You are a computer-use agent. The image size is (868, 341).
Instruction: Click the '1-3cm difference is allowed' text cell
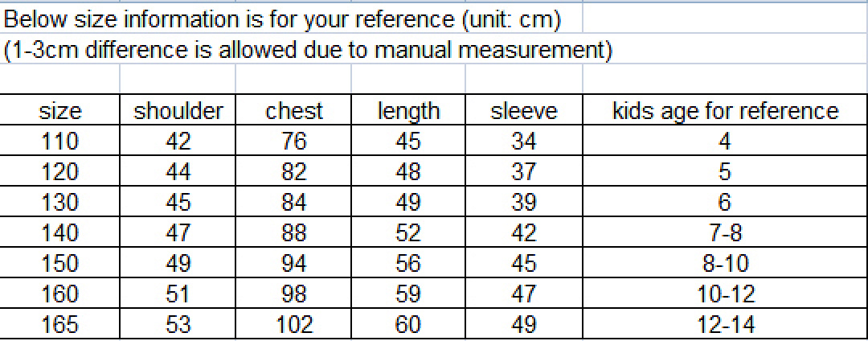307,51
